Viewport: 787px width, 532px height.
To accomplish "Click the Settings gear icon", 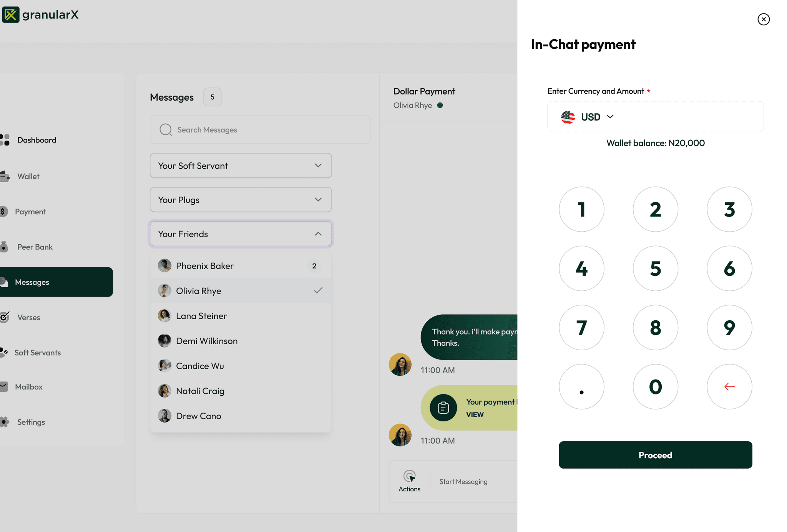I will (5, 422).
